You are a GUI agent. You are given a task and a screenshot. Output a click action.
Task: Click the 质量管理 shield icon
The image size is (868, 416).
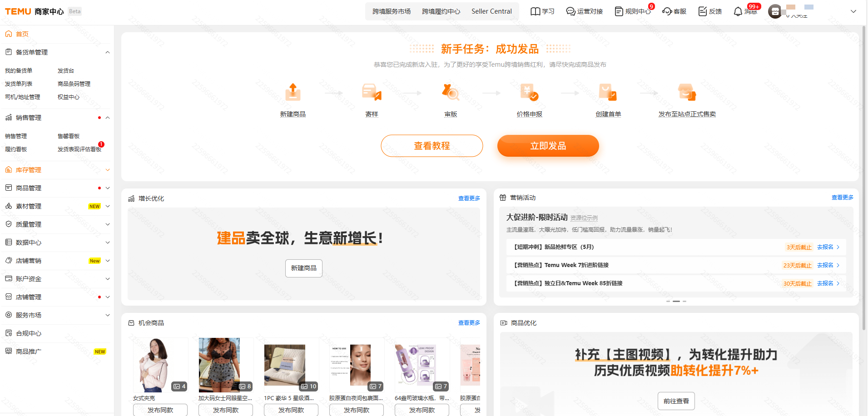pos(9,224)
